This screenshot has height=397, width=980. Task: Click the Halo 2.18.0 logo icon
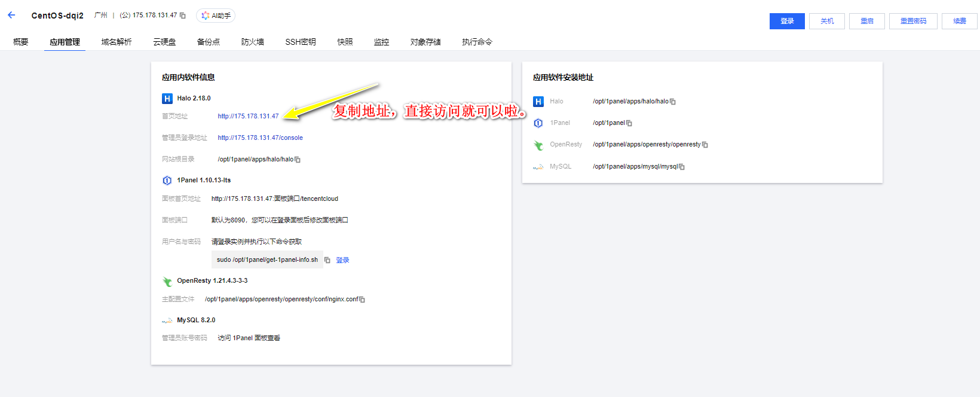point(167,99)
